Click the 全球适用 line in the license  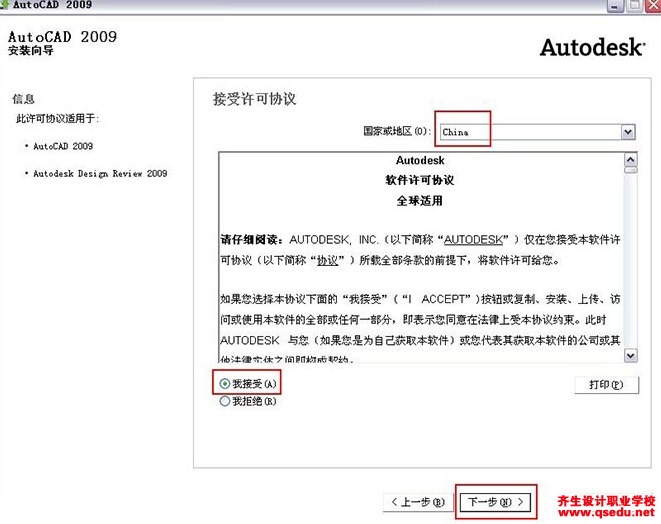(x=419, y=201)
